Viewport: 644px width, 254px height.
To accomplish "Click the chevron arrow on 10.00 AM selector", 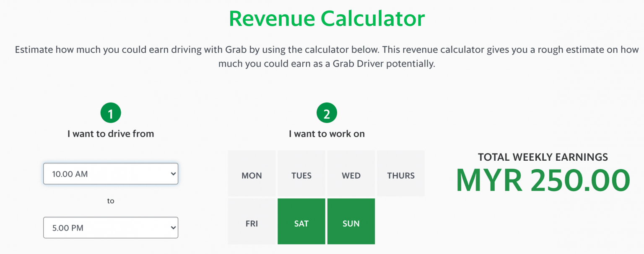I will [x=173, y=174].
